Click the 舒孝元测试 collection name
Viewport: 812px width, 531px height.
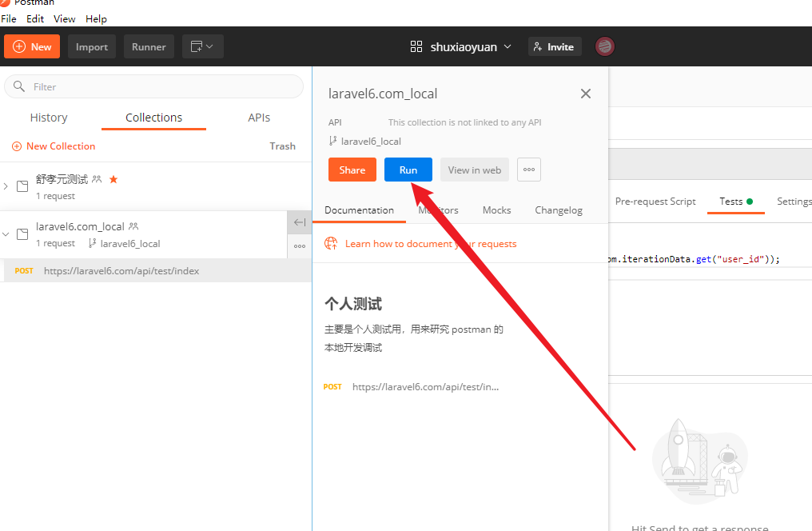pos(62,179)
